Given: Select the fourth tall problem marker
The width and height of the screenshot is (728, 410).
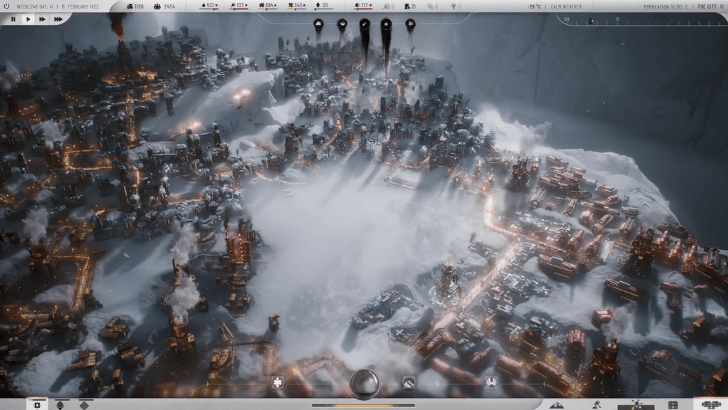Looking at the screenshot, I should tap(386, 25).
